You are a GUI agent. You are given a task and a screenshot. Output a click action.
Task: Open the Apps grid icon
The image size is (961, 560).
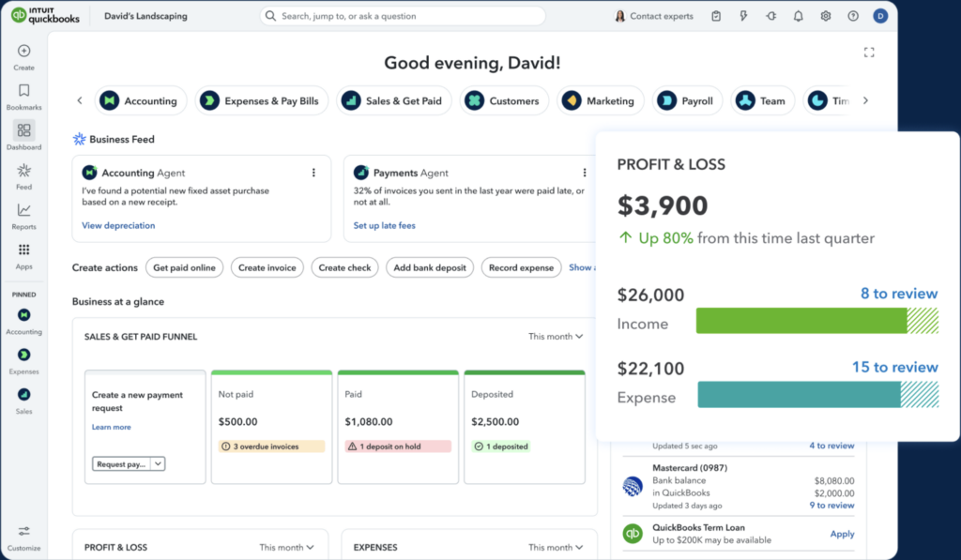point(23,250)
